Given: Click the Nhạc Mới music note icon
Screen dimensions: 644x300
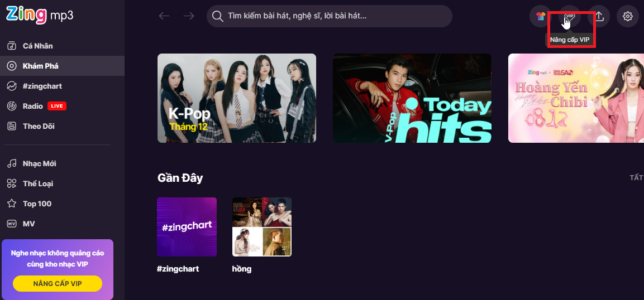Looking at the screenshot, I should (12, 163).
